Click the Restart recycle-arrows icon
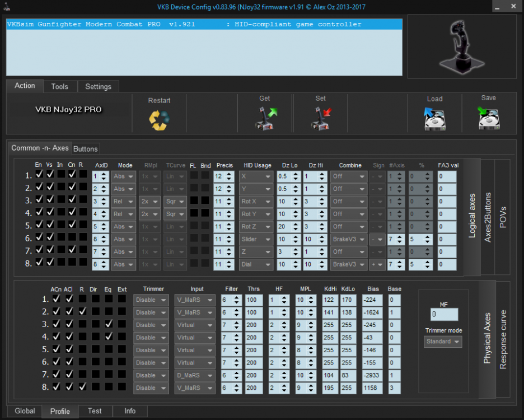Screen dimensions: 524x420 [x=159, y=119]
